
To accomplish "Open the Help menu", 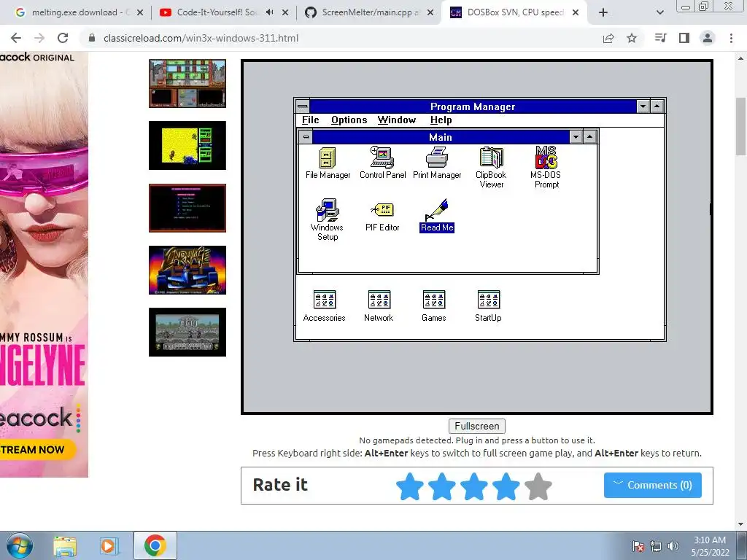I will [x=441, y=120].
